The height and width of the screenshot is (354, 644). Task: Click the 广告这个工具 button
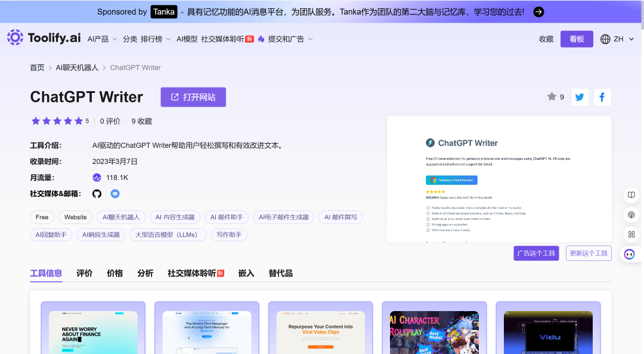pos(536,253)
